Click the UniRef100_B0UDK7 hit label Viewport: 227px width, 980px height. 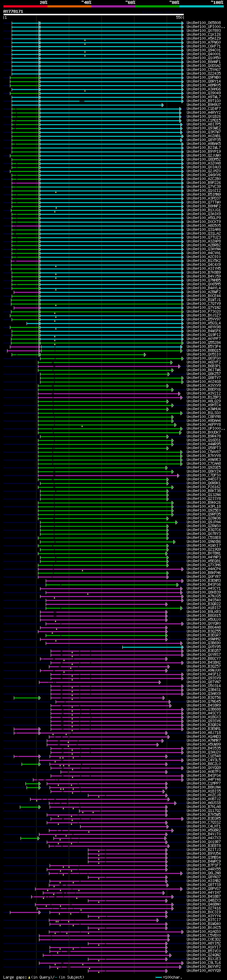pos(203,432)
